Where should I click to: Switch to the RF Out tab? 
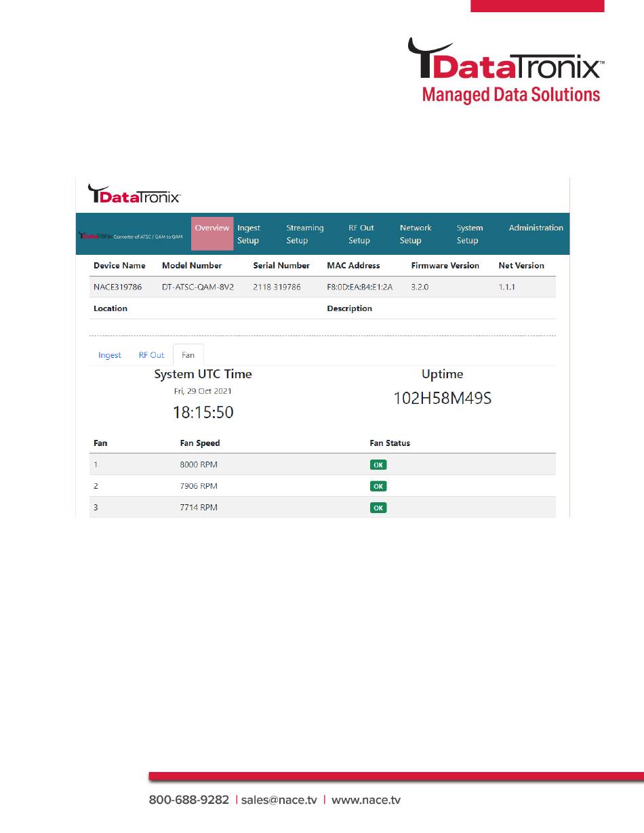(x=151, y=355)
